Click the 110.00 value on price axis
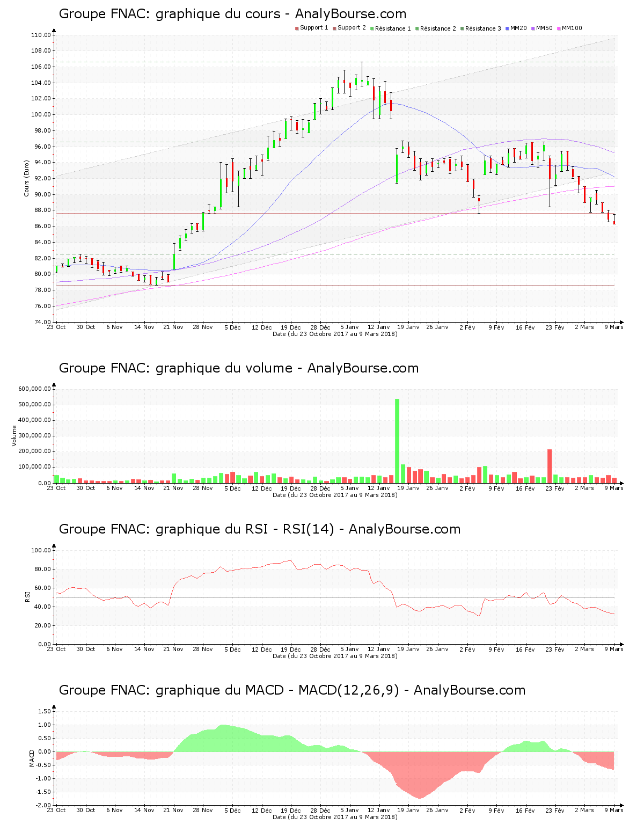 point(41,35)
